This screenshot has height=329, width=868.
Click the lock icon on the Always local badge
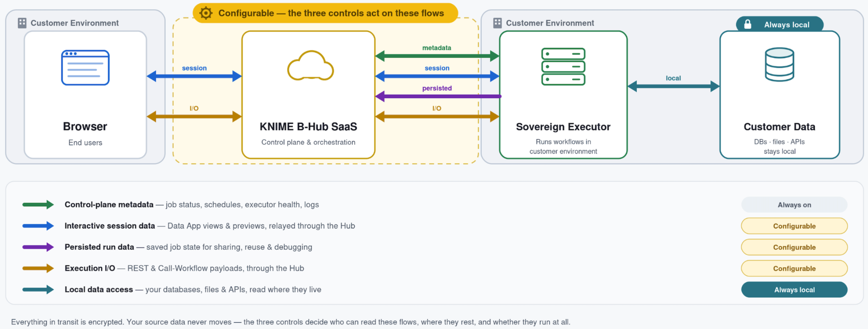coord(747,24)
